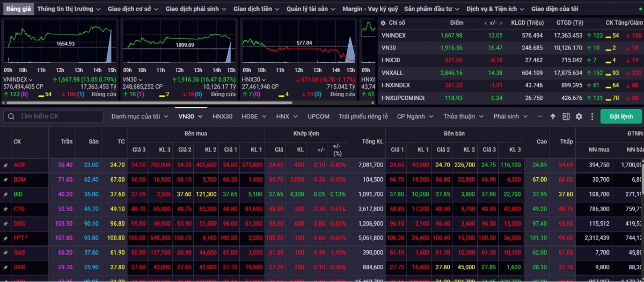Click the pin icon beside Chỉ số
The width and height of the screenshot is (644, 282).
pos(382,23)
